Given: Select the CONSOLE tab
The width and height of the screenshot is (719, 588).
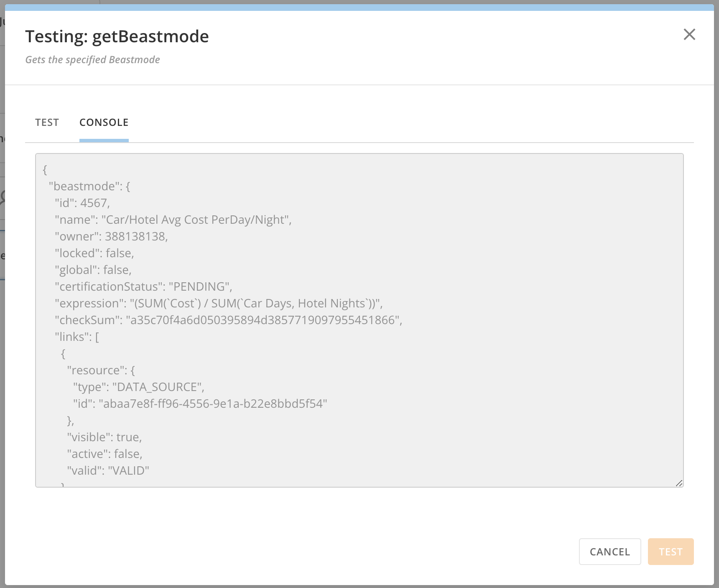Looking at the screenshot, I should coord(104,122).
